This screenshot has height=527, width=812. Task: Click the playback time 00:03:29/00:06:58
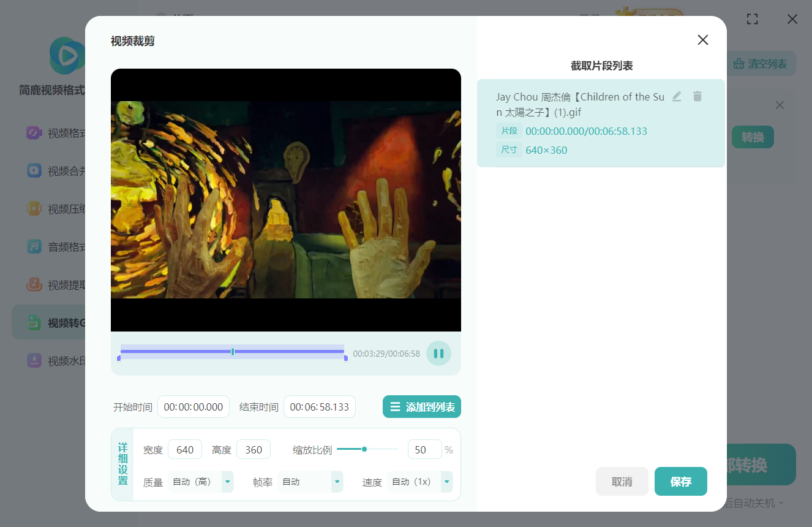pyautogui.click(x=386, y=354)
